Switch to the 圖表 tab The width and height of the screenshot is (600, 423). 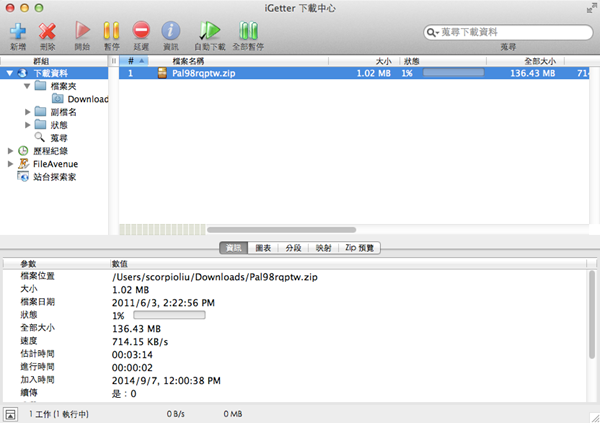264,247
